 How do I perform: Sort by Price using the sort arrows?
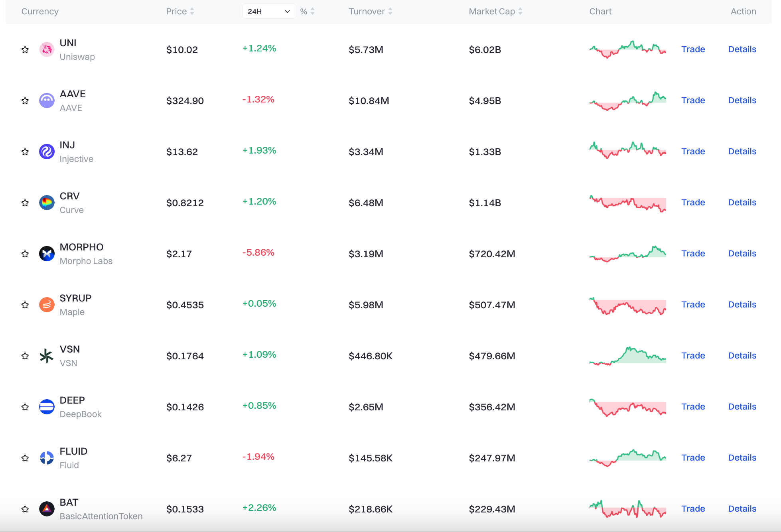(x=192, y=12)
